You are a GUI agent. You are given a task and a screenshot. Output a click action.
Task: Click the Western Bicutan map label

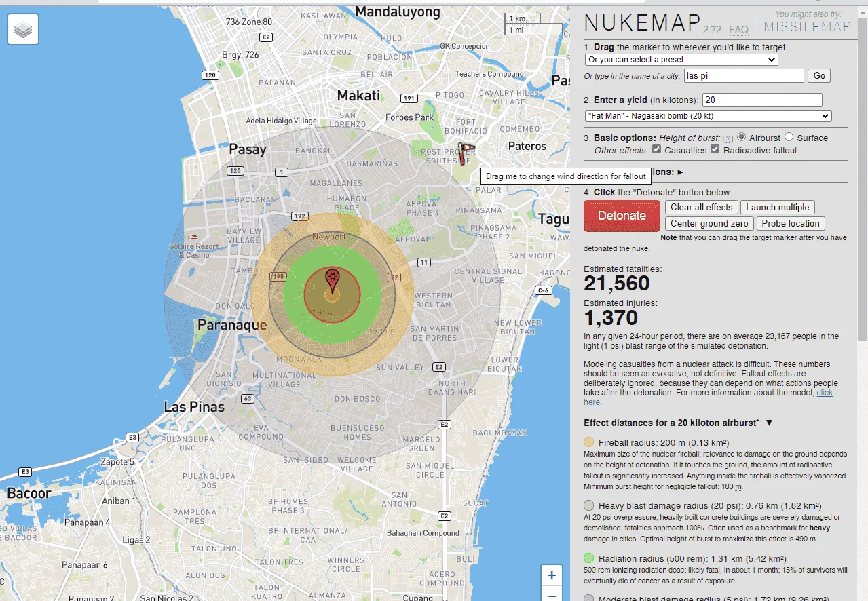[x=434, y=300]
